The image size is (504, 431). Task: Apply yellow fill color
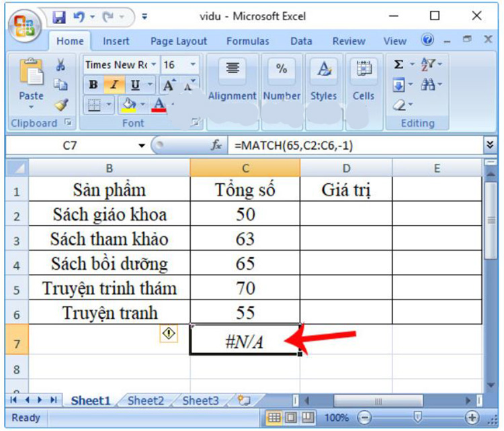[x=128, y=105]
